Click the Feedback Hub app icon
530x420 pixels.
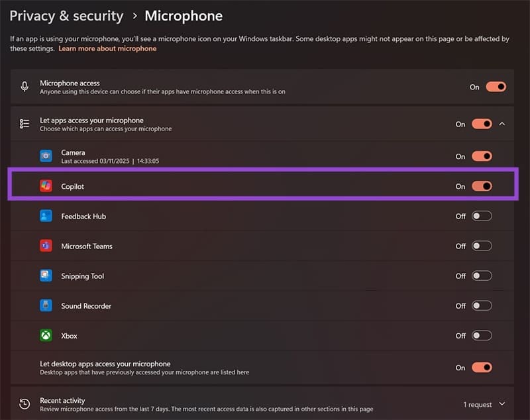click(x=46, y=216)
